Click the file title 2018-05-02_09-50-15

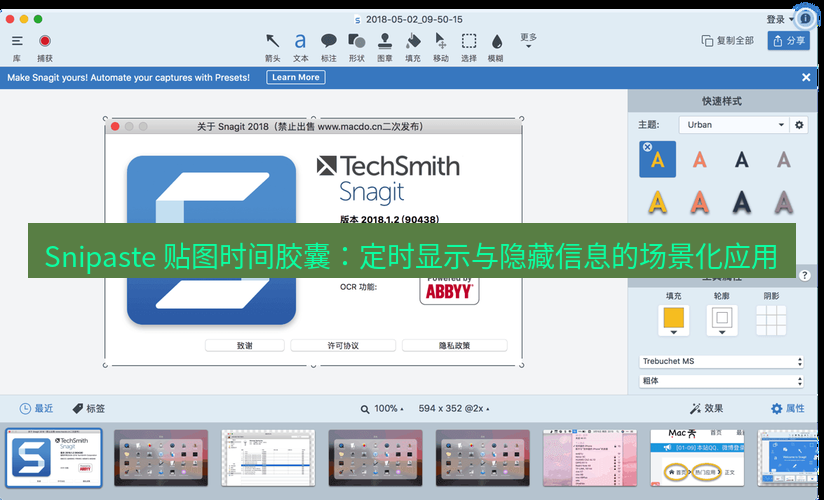414,19
